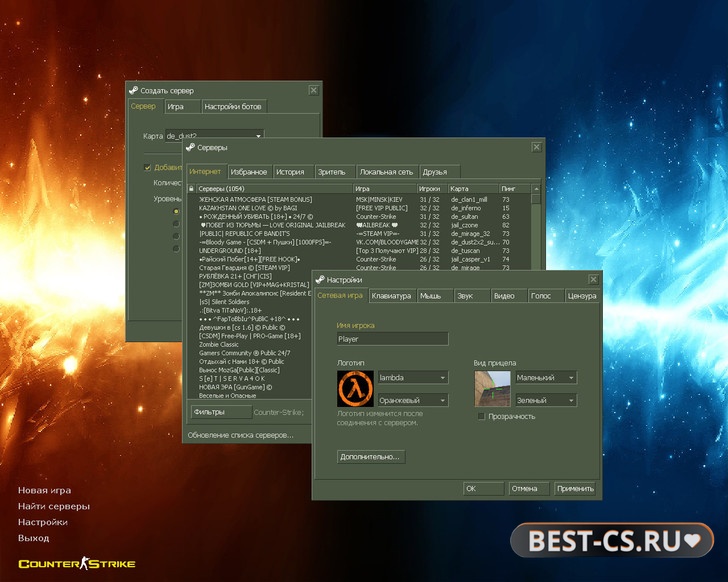The width and height of the screenshot is (728, 582).
Task: Open the Интернет tab in Серверы
Action: 206,171
